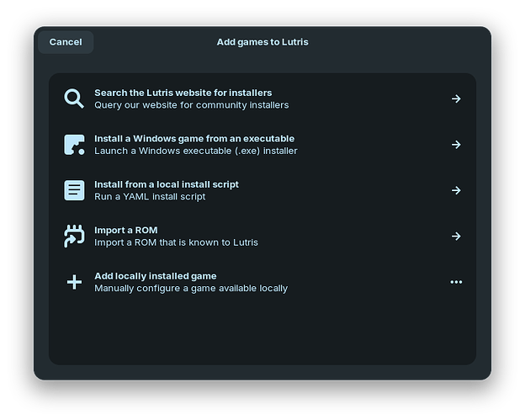Open the arrow next to Install a Windows game

pyautogui.click(x=456, y=145)
